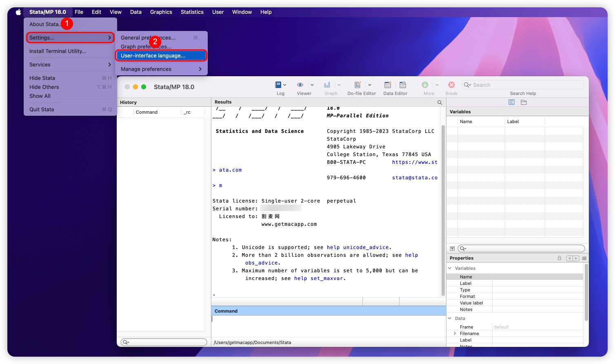The height and width of the screenshot is (364, 615).
Task: Open the Data Editor edit icon
Action: [388, 85]
